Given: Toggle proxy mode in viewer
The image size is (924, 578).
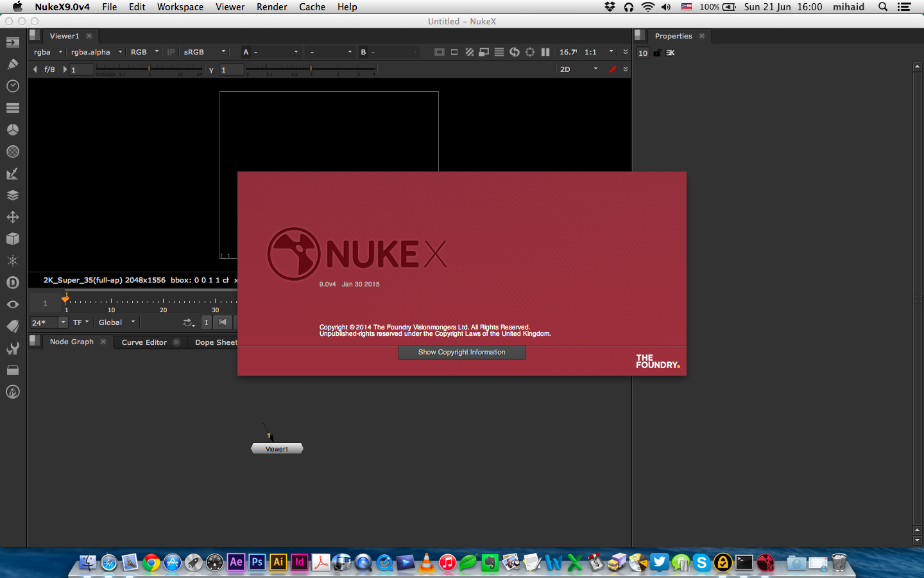Looking at the screenshot, I should tap(484, 52).
